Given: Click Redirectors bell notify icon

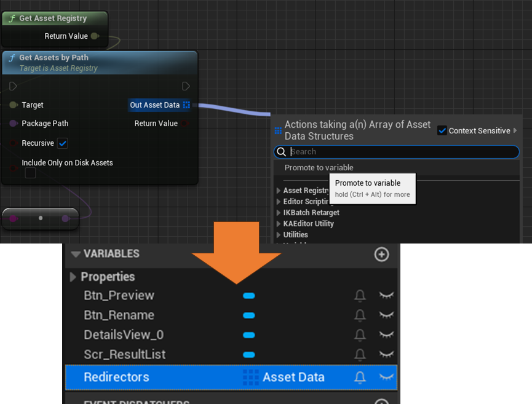Looking at the screenshot, I should 360,377.
